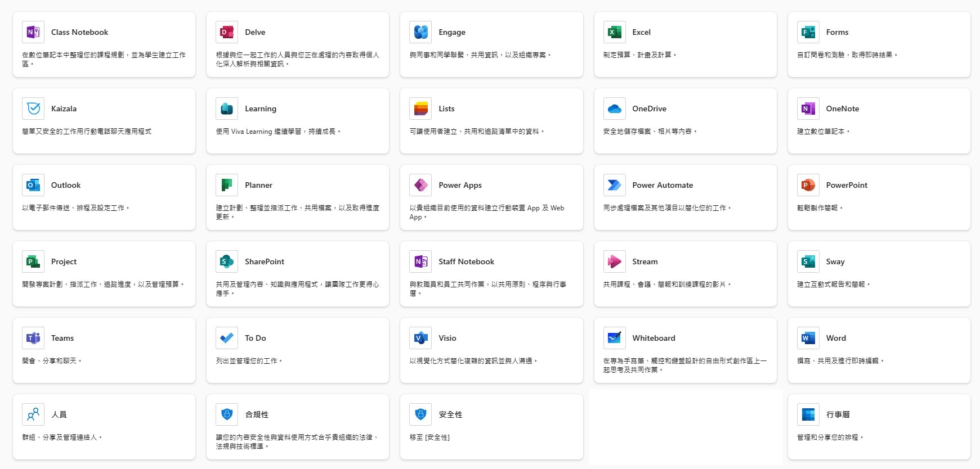Click the 行事曆 calendar icon
This screenshot has height=469, width=980.
click(x=808, y=414)
